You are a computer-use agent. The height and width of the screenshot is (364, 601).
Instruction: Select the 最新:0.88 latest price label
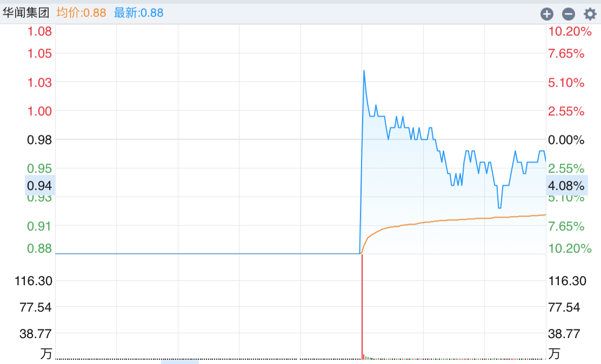138,12
